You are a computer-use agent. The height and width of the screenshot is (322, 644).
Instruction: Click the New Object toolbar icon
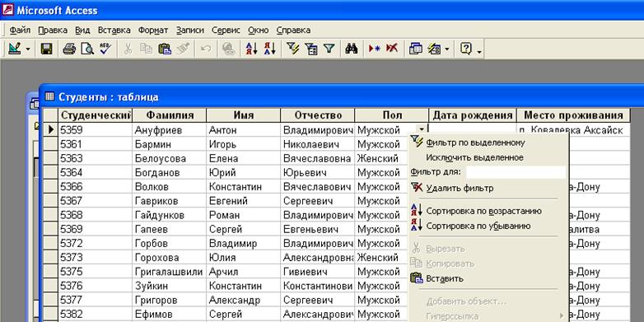434,49
